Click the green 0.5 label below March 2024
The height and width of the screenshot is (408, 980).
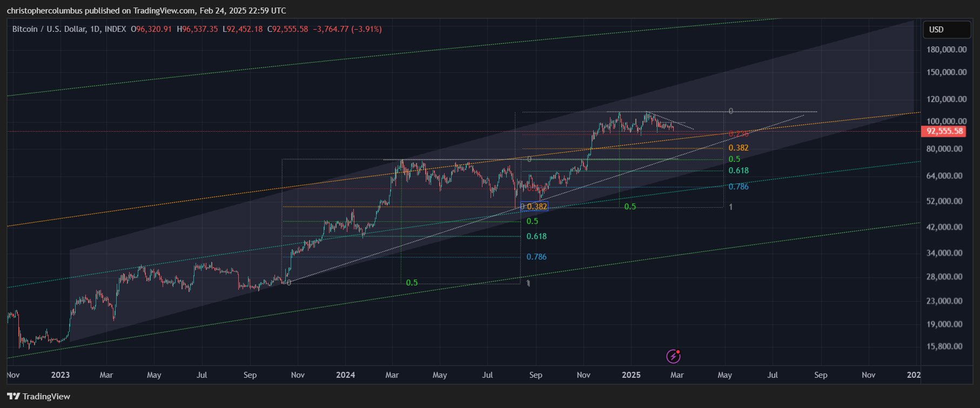coord(412,283)
